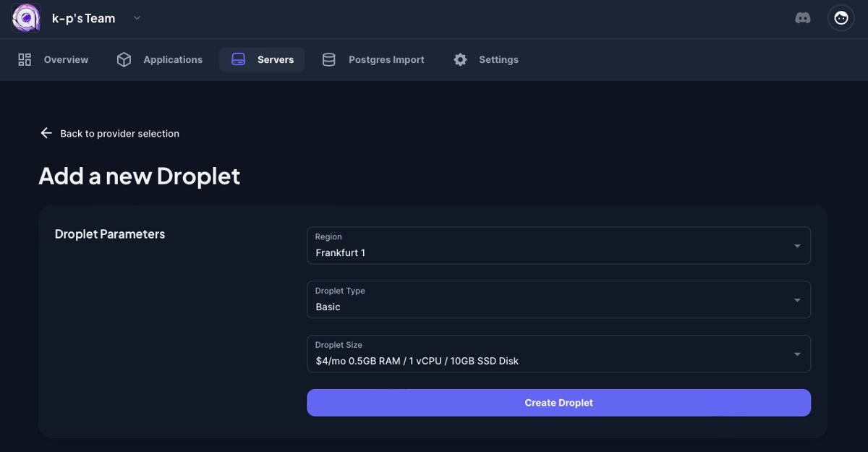Click the Applications cube icon
Screen dimensions: 868x452
[124, 59]
